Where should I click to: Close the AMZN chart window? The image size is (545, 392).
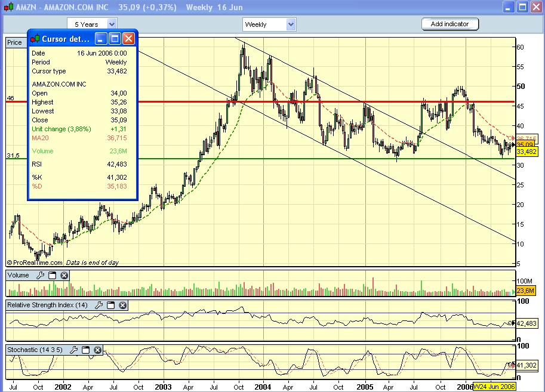tap(536, 7)
